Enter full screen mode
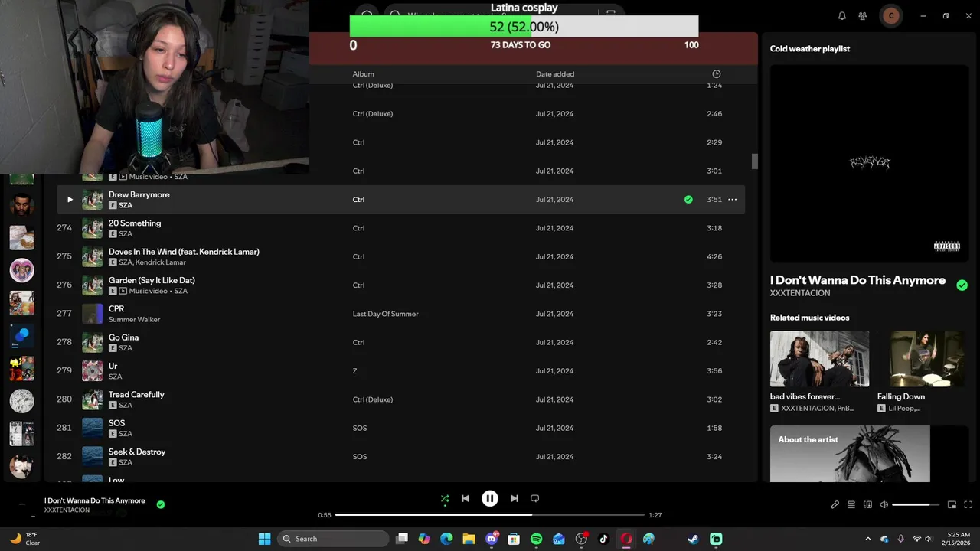This screenshot has height=551, width=980. coord(969,504)
